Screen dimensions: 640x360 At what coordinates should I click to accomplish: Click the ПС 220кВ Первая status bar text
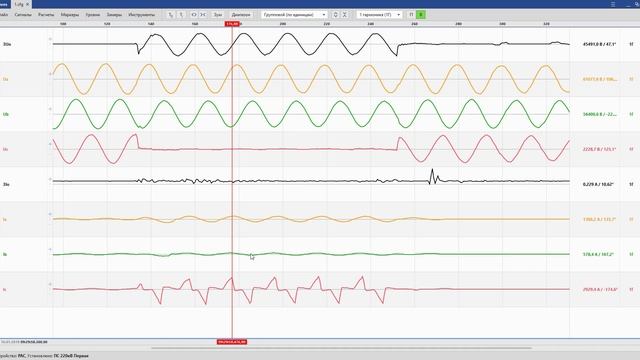[71, 356]
